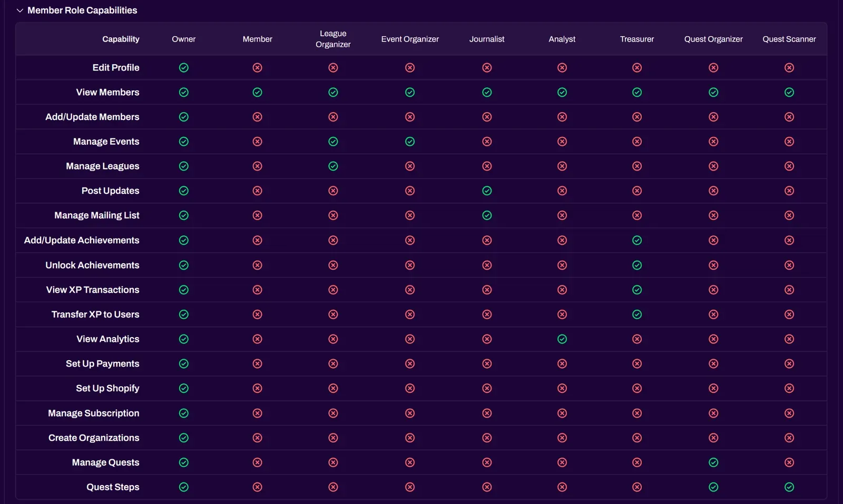
Task: Click the Manage Mailing List row label
Action: coord(97,215)
